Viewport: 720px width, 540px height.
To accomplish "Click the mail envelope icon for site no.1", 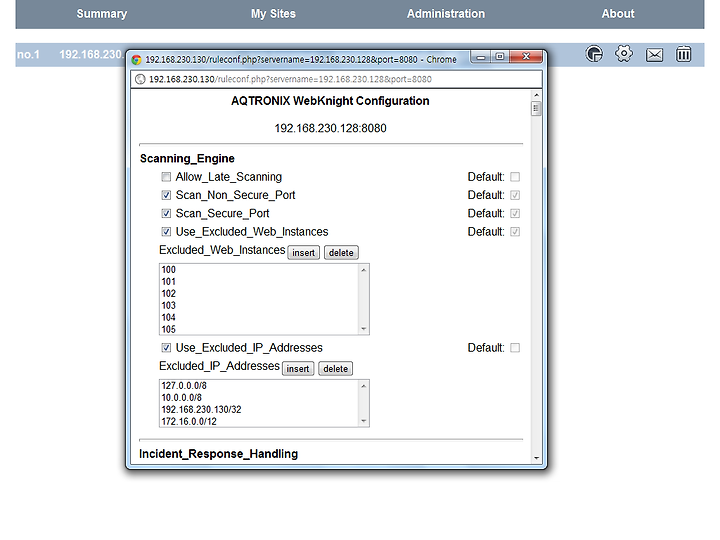I will click(x=654, y=55).
